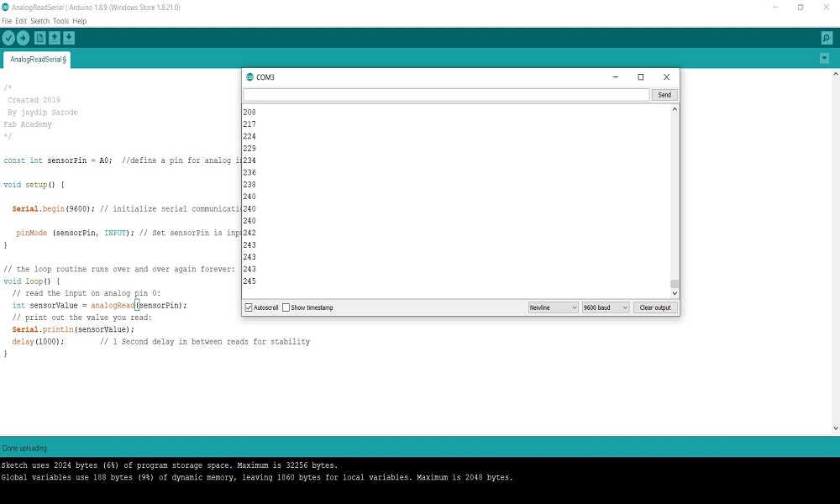Click the serial output value 229
Screen dimensions: 840x504
(249, 149)
